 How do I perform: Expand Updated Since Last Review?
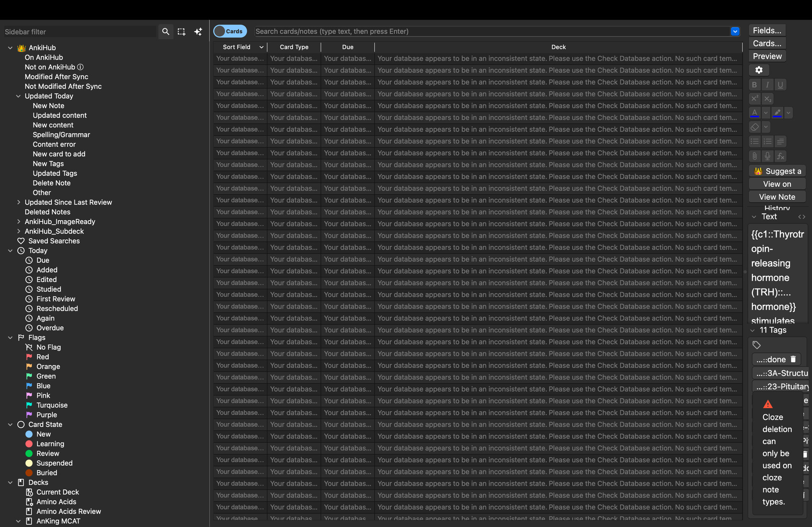click(18, 202)
